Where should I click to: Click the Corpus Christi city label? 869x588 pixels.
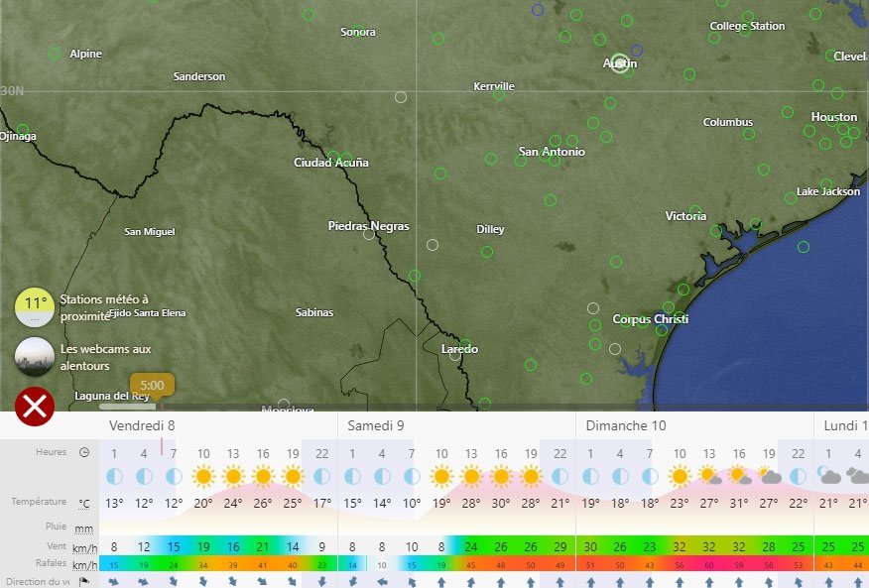click(x=650, y=319)
